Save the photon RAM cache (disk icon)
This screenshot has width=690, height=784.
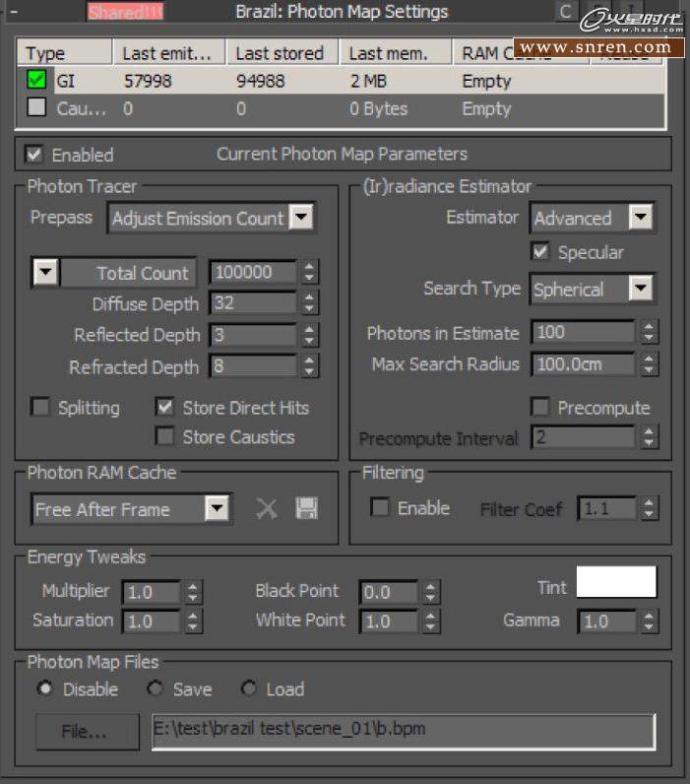click(306, 508)
